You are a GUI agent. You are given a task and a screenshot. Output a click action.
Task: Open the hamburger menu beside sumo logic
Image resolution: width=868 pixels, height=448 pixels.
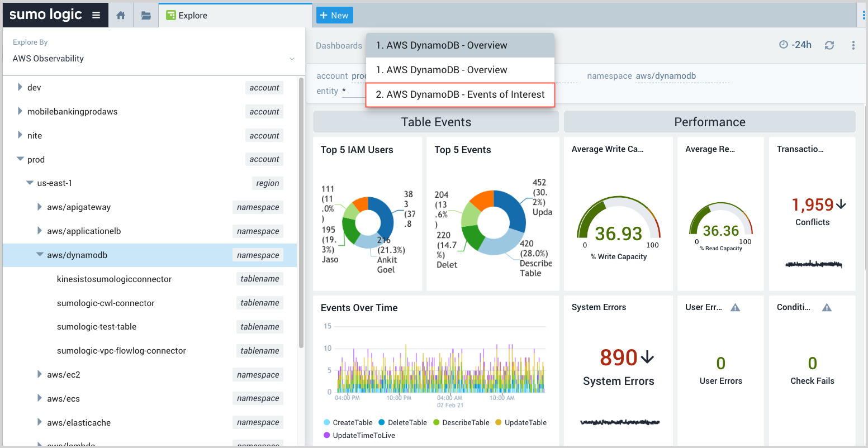coord(96,16)
